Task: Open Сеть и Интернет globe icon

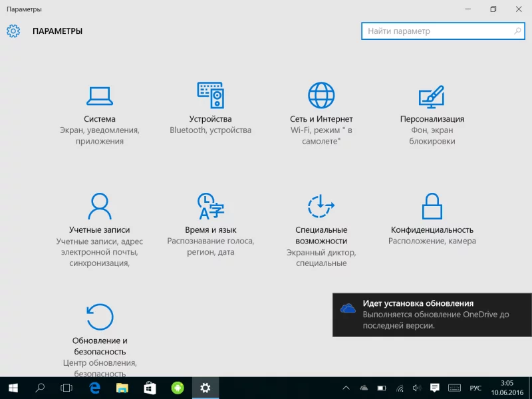Action: (321, 96)
